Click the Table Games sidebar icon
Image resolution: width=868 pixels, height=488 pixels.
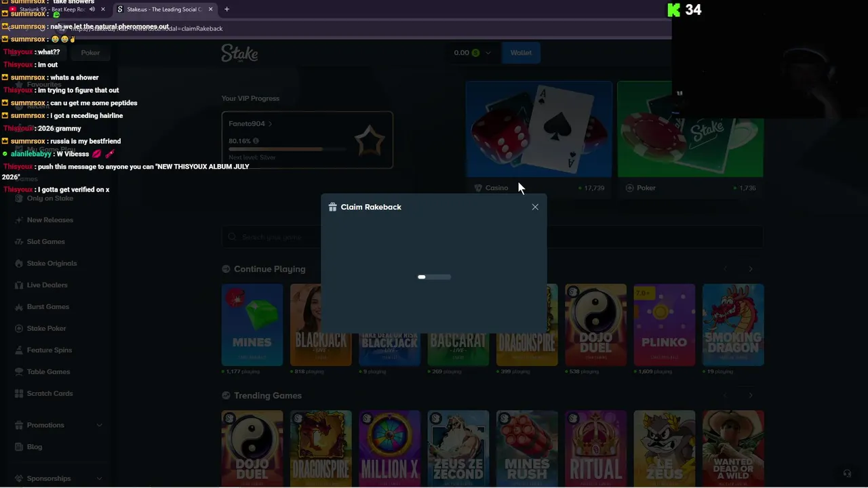tap(20, 371)
